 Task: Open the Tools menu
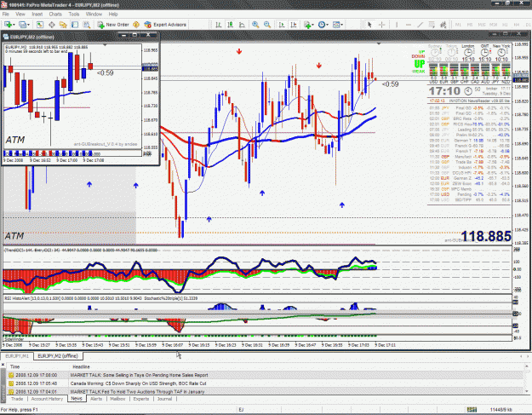(73, 14)
